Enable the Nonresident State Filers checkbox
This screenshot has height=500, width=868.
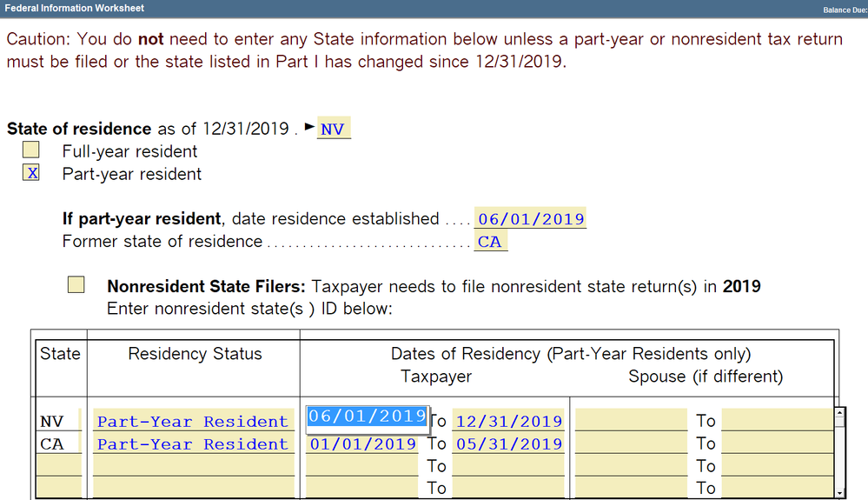pyautogui.click(x=76, y=285)
